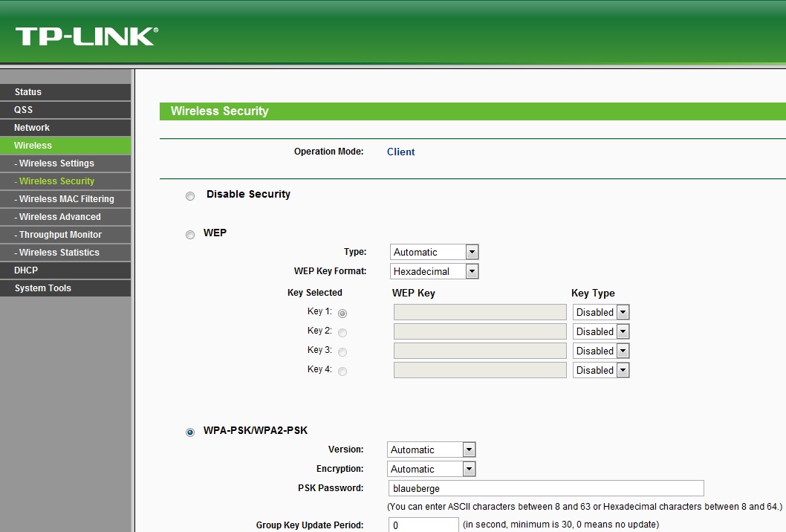
Task: Click the Disable Security label
Action: tap(248, 194)
